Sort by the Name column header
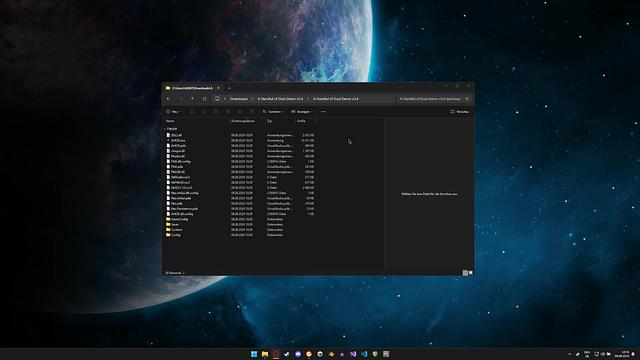 click(x=170, y=121)
